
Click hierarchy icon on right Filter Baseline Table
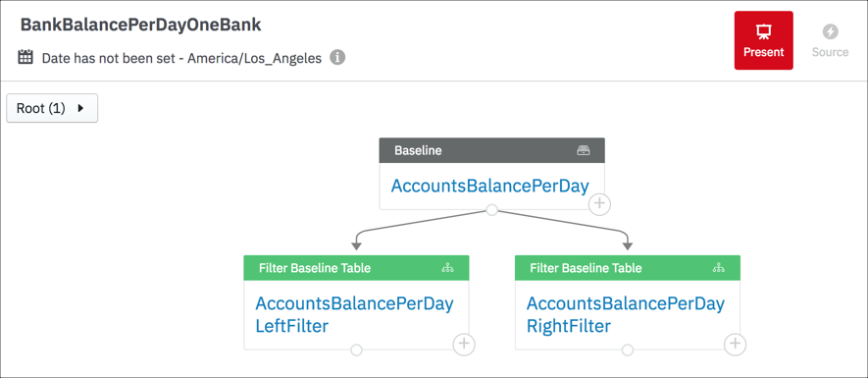pyautogui.click(x=719, y=268)
